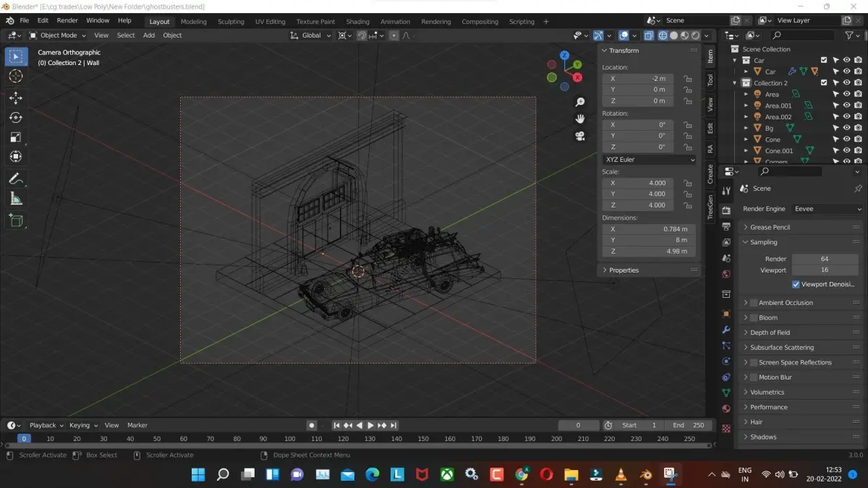Open the Playback menu
The width and height of the screenshot is (868, 488).
pyautogui.click(x=46, y=425)
